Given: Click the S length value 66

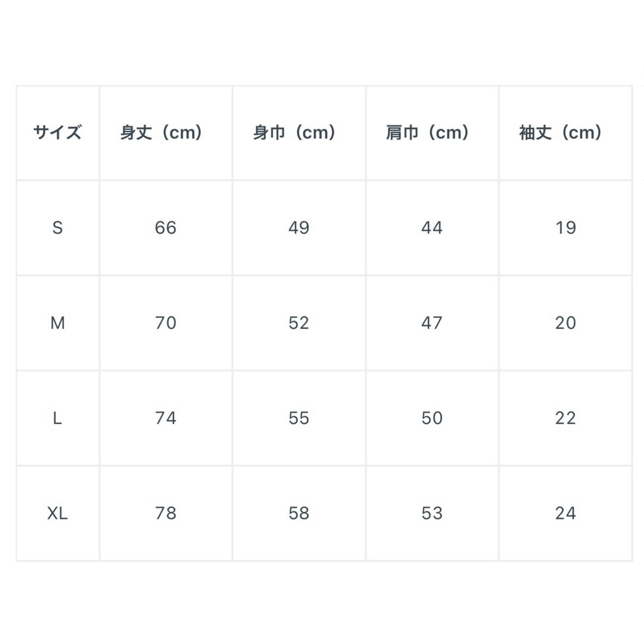Looking at the screenshot, I should coord(166,228).
